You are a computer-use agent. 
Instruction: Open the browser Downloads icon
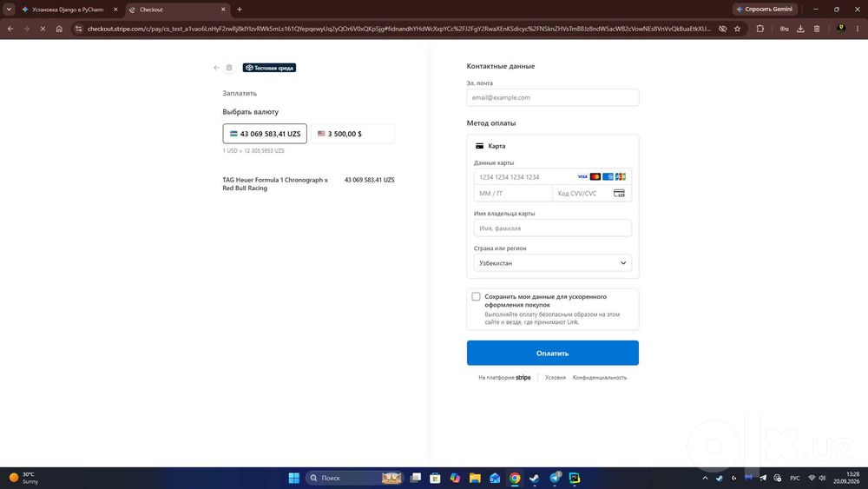coord(800,29)
